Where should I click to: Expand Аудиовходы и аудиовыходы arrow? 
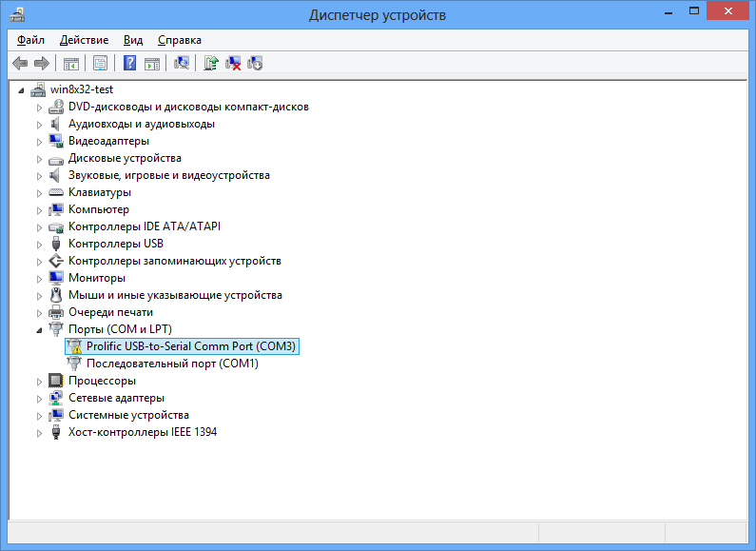39,125
